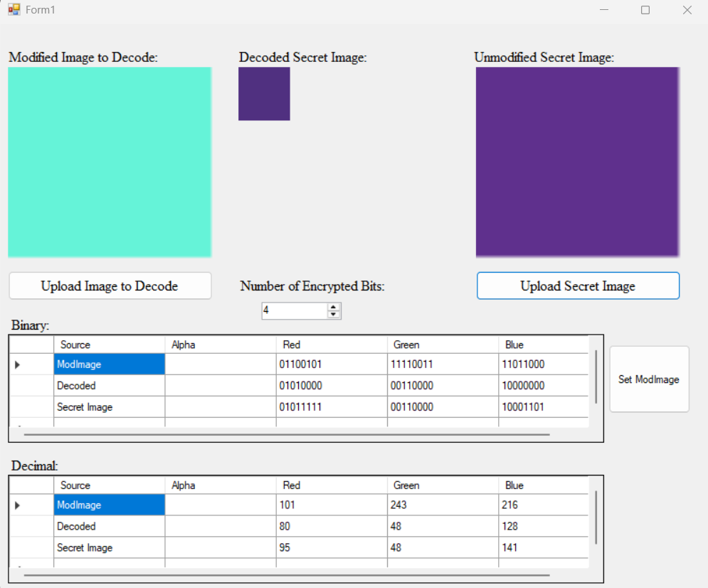Select the ModImage row in Binary table

click(109, 364)
